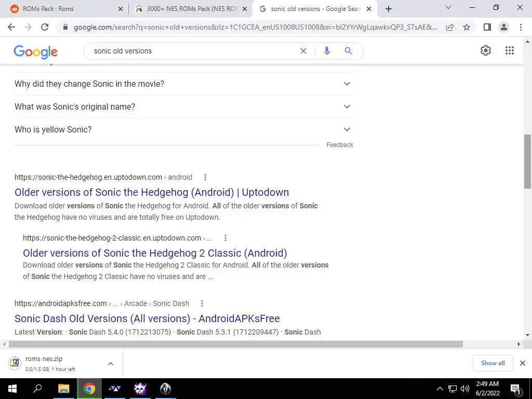Viewport: 532px width, 399px height.
Task: Select the sonic old versions tab
Action: 315,9
